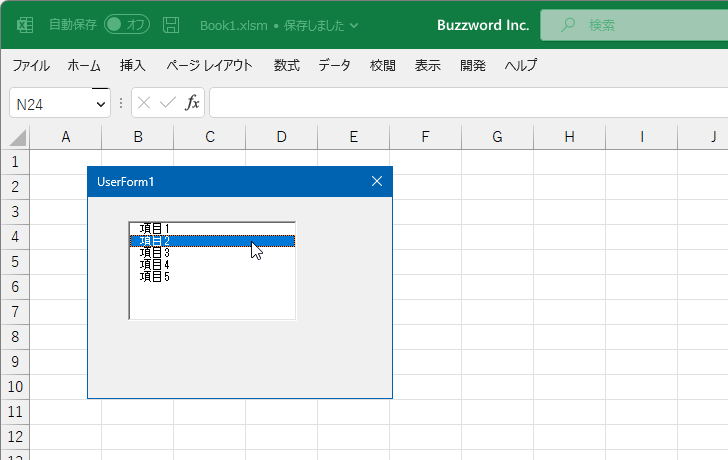Click the Save floppy disk icon
The height and width of the screenshot is (460, 728).
pyautogui.click(x=171, y=25)
